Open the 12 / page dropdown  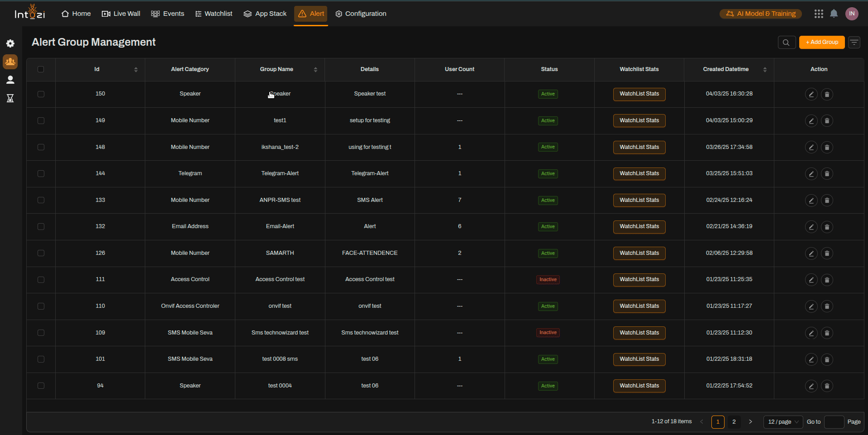[782, 421]
